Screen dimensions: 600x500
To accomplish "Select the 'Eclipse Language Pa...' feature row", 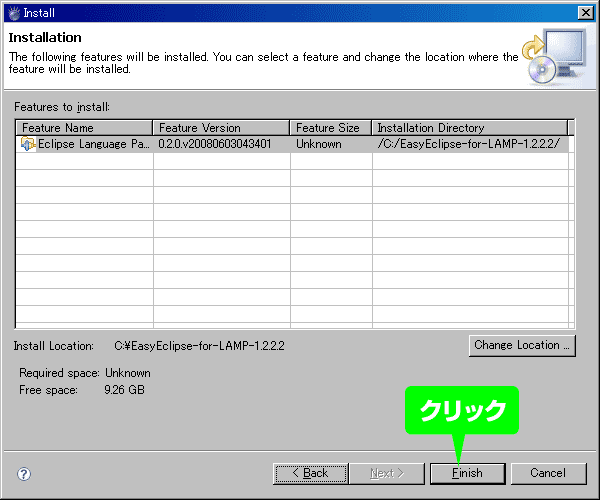I will [x=292, y=144].
